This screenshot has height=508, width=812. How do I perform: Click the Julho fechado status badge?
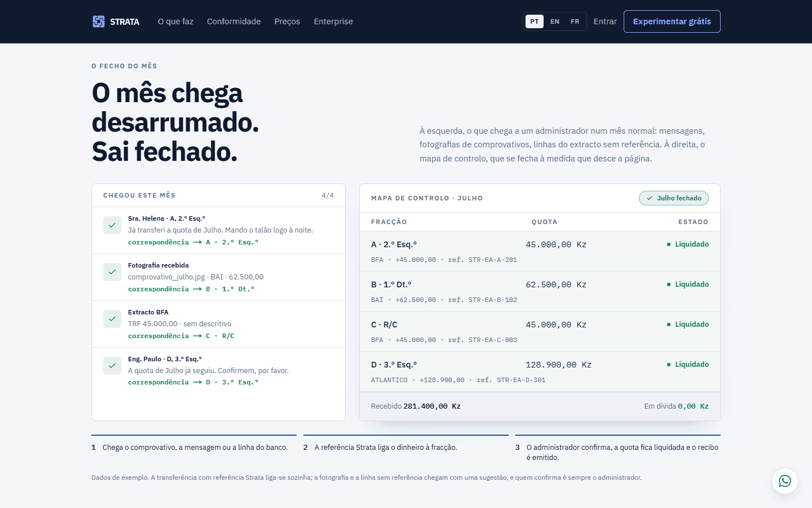(x=674, y=198)
